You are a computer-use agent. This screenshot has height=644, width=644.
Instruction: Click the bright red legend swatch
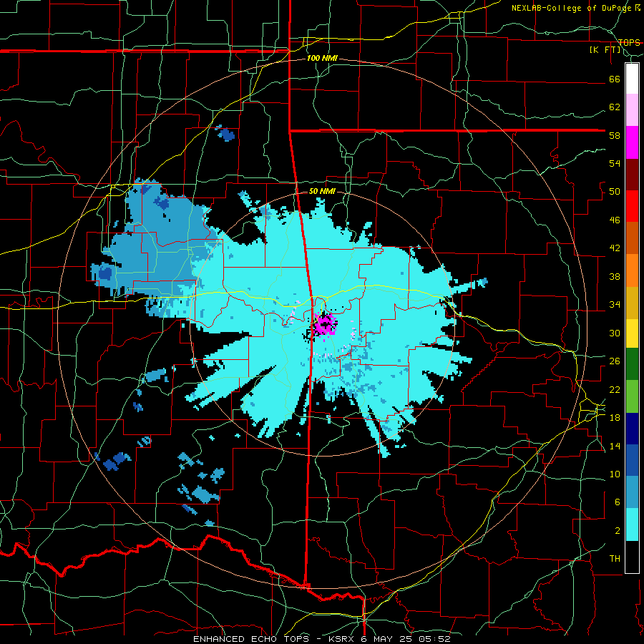[x=632, y=206]
